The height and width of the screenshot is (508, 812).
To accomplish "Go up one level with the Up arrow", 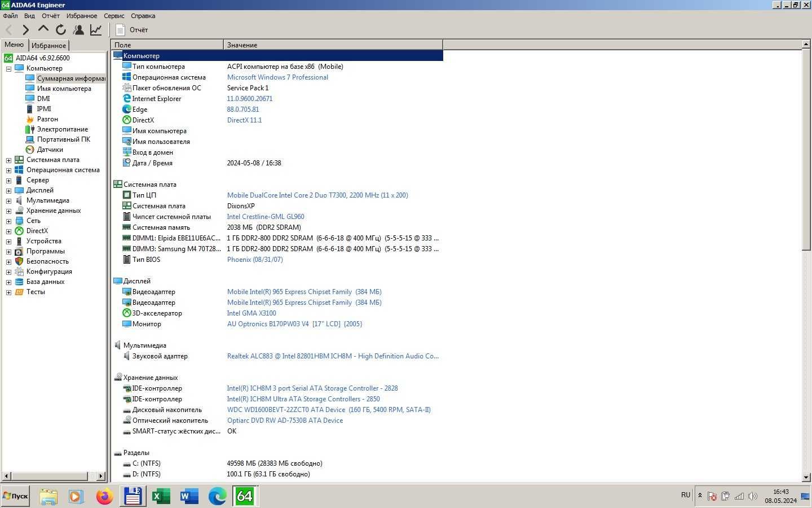I will click(x=43, y=29).
